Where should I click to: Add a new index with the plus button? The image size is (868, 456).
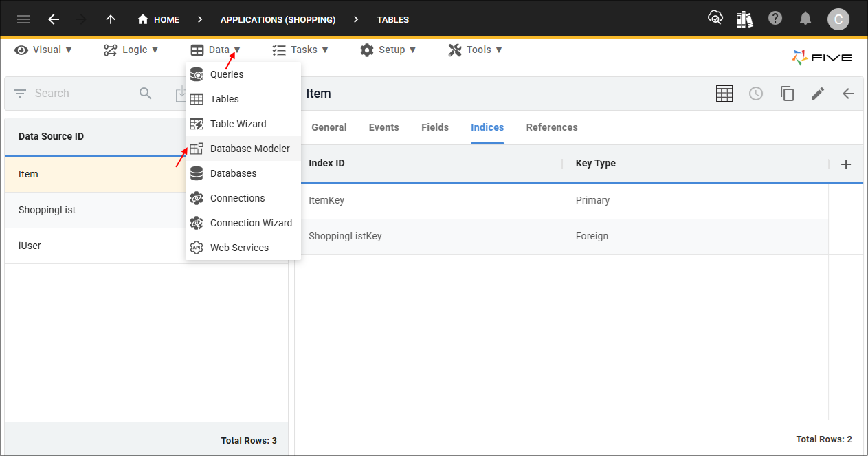[846, 164]
